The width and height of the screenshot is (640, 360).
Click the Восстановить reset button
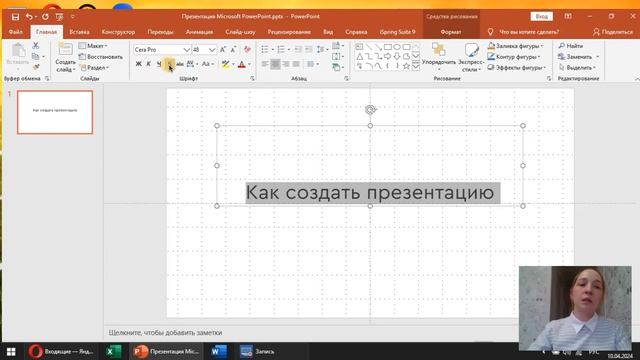[101, 57]
